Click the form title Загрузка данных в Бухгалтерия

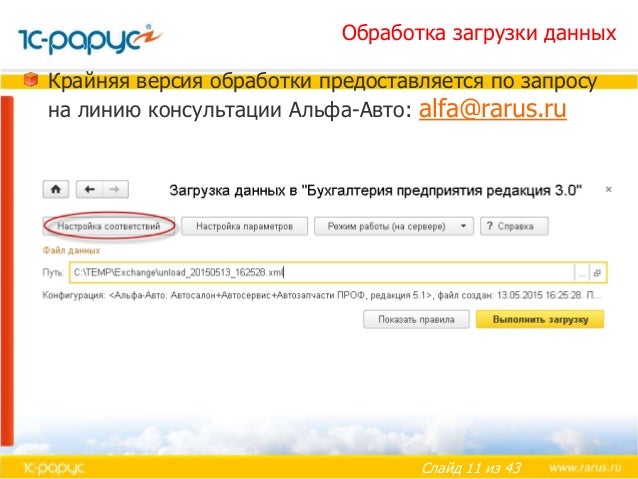(x=376, y=190)
